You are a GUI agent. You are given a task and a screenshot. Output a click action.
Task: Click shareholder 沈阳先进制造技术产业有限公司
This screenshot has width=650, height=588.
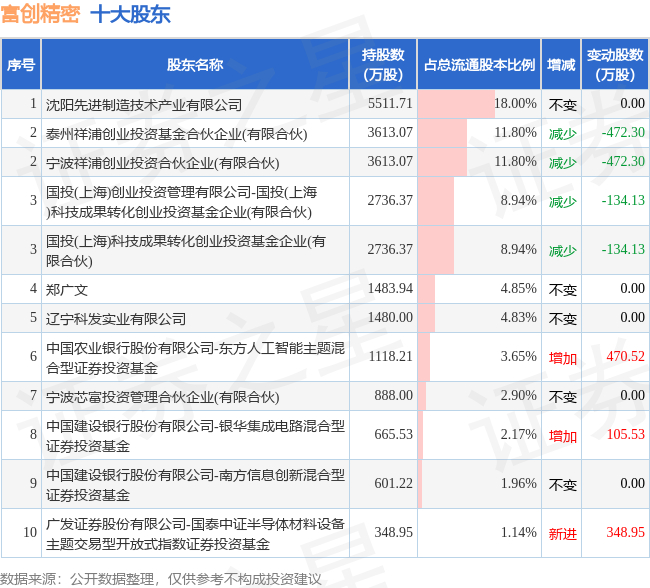(x=143, y=104)
